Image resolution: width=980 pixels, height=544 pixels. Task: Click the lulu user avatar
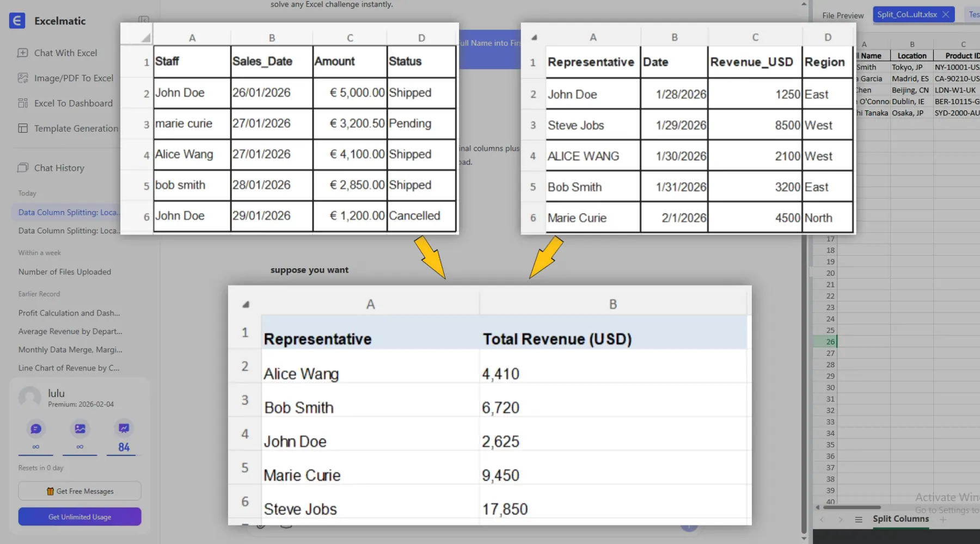(30, 398)
